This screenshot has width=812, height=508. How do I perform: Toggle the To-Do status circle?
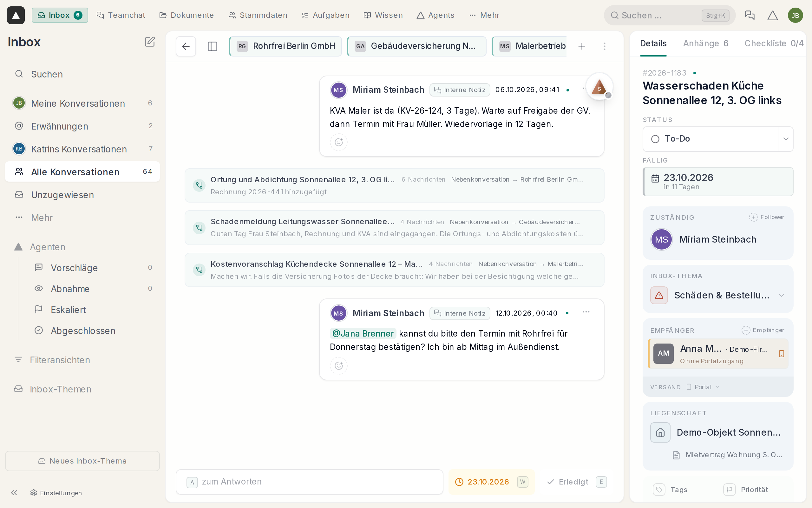tap(655, 139)
